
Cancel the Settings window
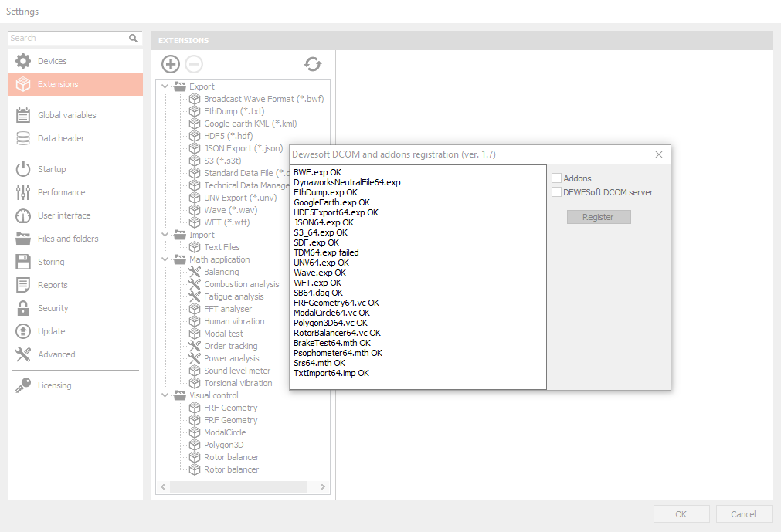point(744,514)
